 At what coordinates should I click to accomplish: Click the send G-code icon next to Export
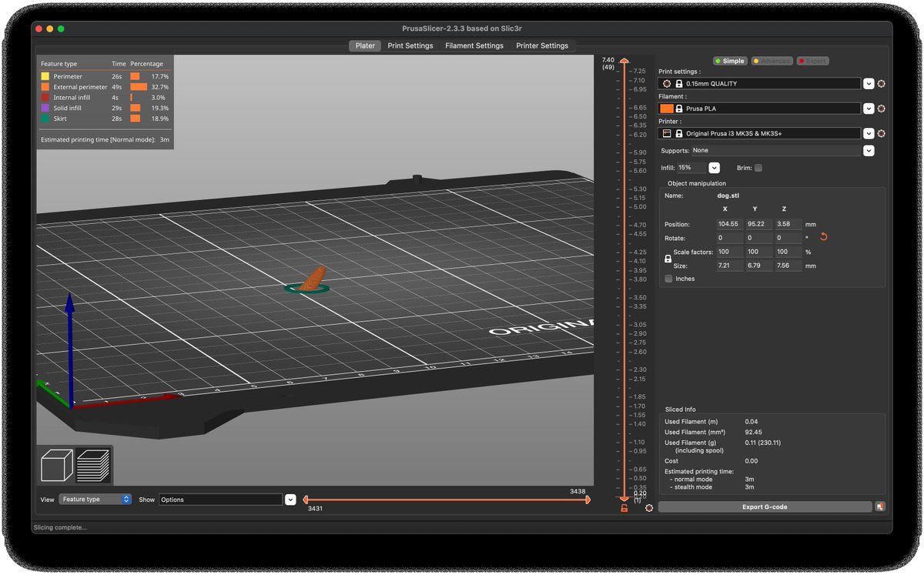880,506
